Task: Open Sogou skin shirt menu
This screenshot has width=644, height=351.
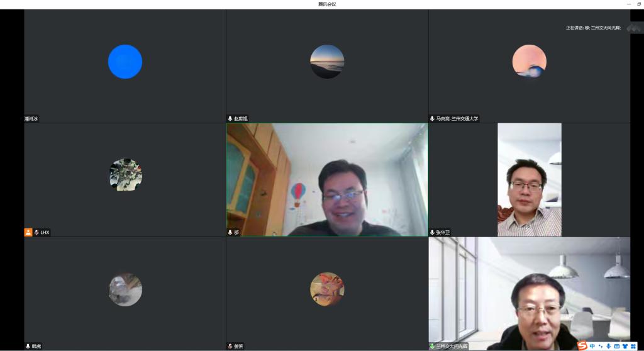Action: coord(625,346)
